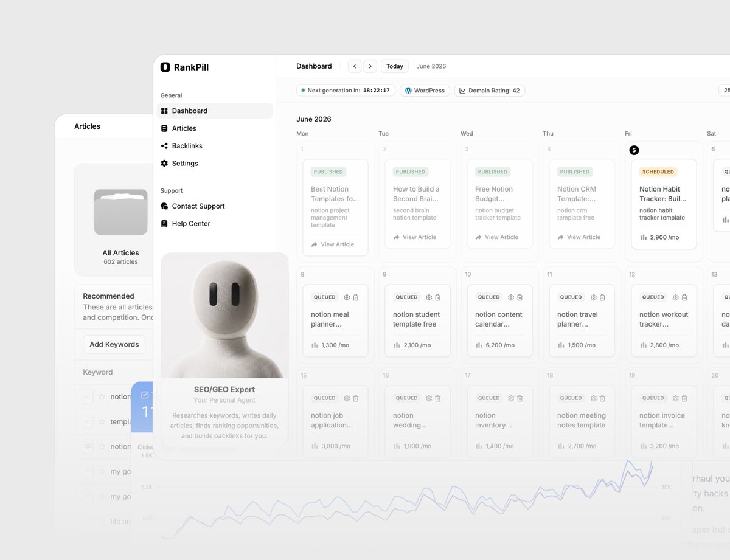
Task: Click View Article on Best Notion Templates card
Action: (x=333, y=244)
